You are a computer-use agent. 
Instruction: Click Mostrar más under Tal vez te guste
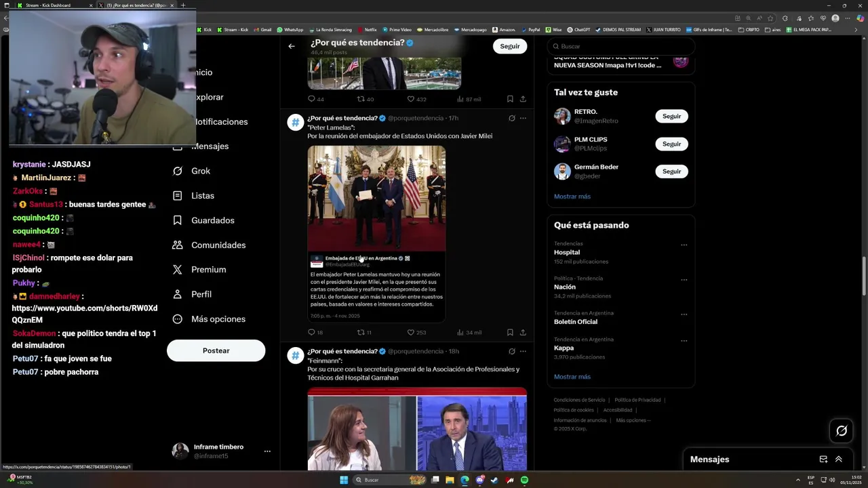click(x=572, y=197)
